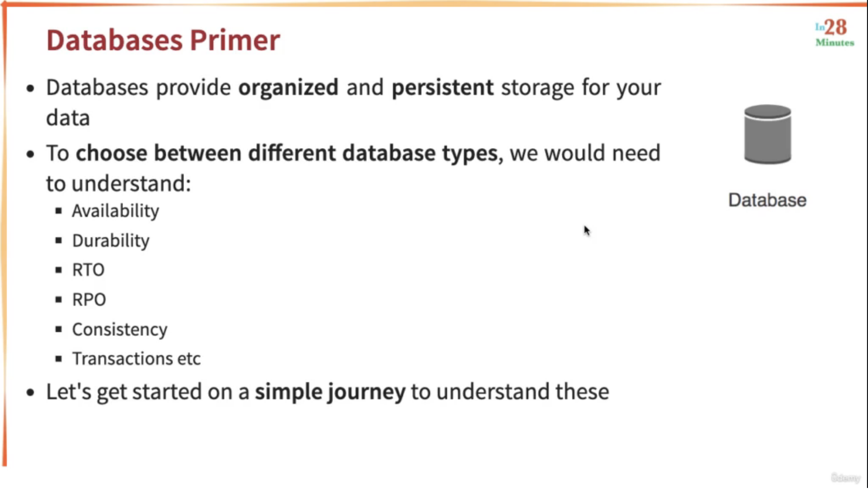Click the Transactions etc bullet item
This screenshot has height=489, width=868.
[136, 358]
